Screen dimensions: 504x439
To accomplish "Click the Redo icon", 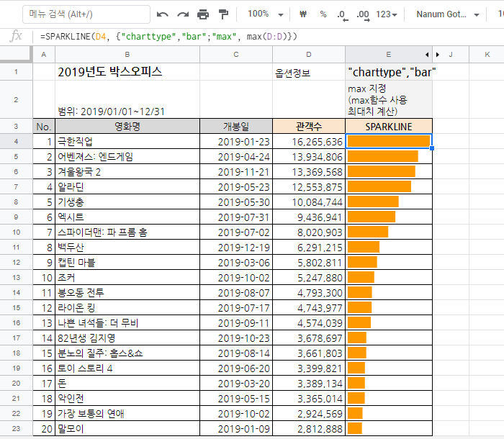I will tap(183, 14).
